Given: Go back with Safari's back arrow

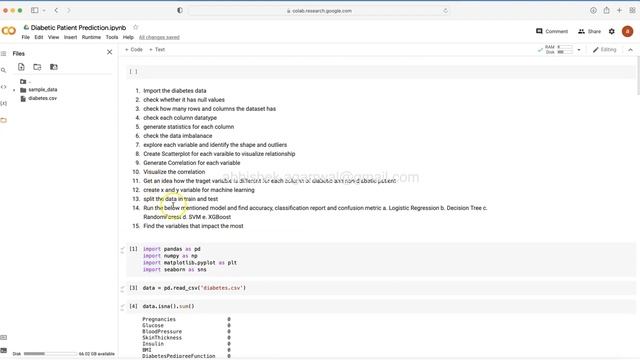Looking at the screenshot, I should pos(56,10).
